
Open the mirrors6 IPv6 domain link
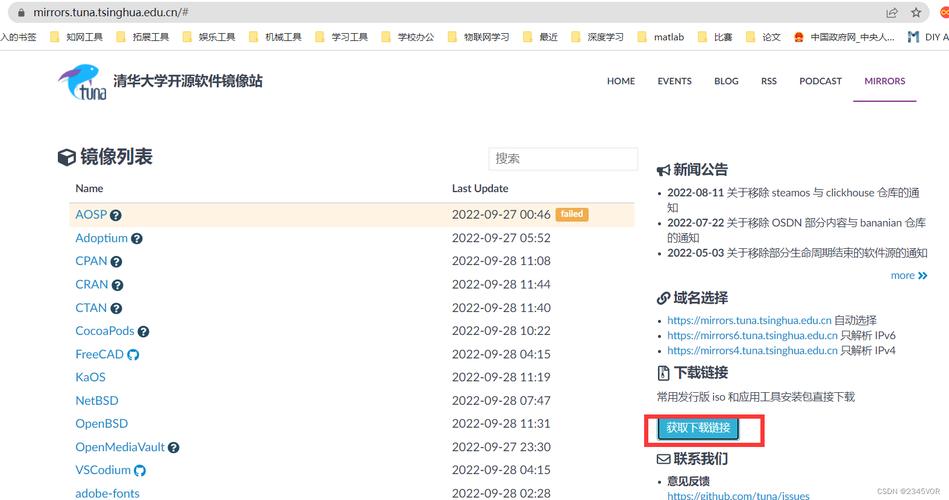pos(752,335)
